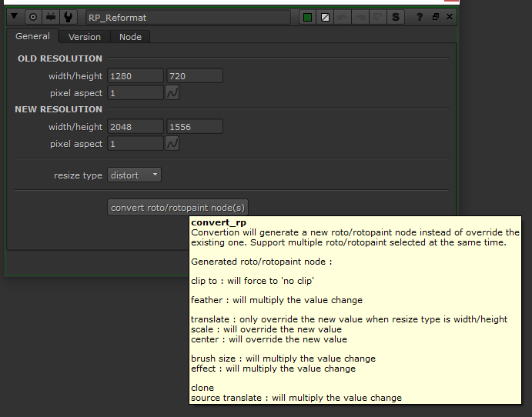Click the center node in graph icon
This screenshot has height=417, width=532.
click(33, 17)
